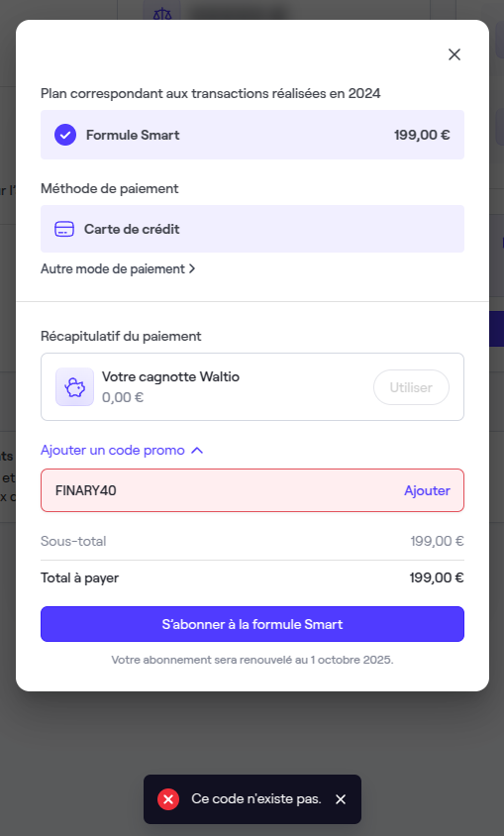Screen dimensions: 504x836
Task: Click the credit card icon
Action: (64, 229)
